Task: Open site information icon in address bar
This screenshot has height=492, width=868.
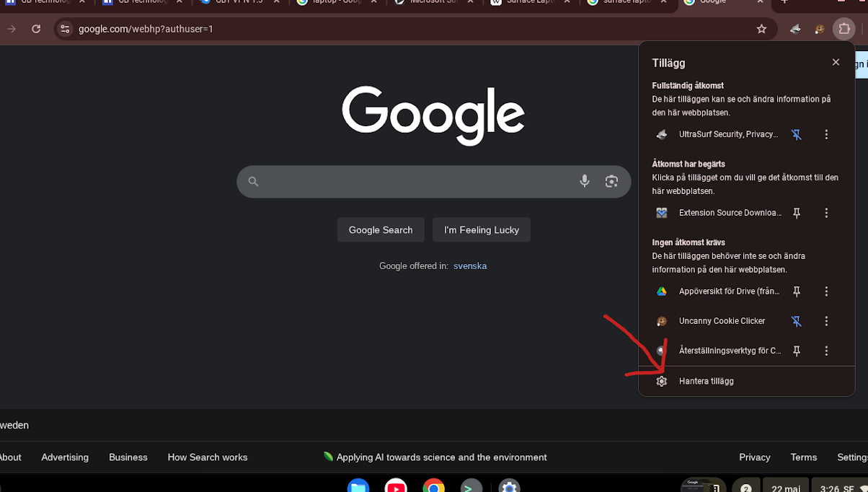Action: coord(65,29)
